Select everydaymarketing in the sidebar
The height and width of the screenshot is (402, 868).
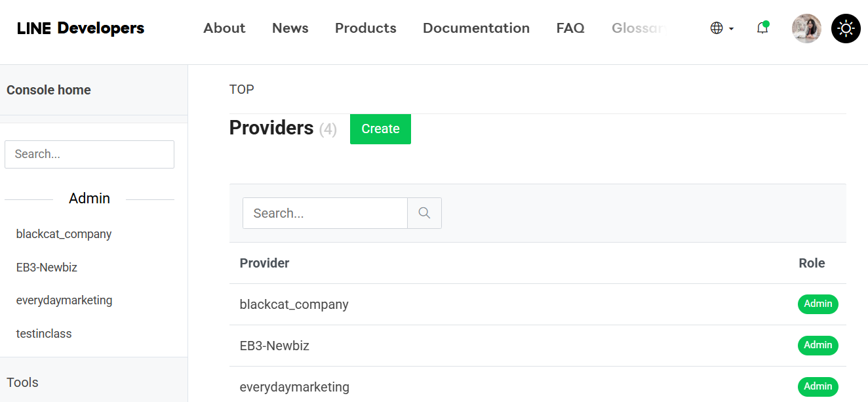tap(64, 300)
